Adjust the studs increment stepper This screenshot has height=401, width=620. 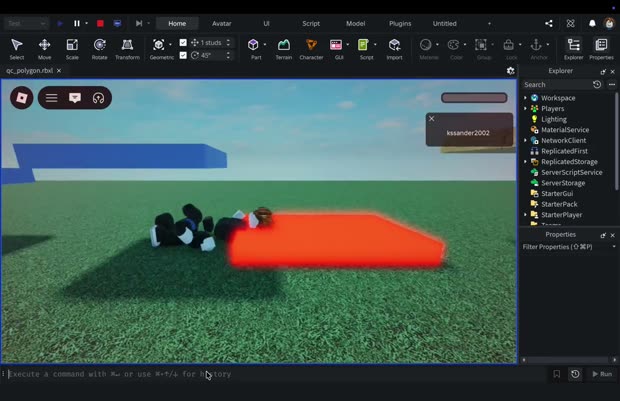(x=228, y=42)
